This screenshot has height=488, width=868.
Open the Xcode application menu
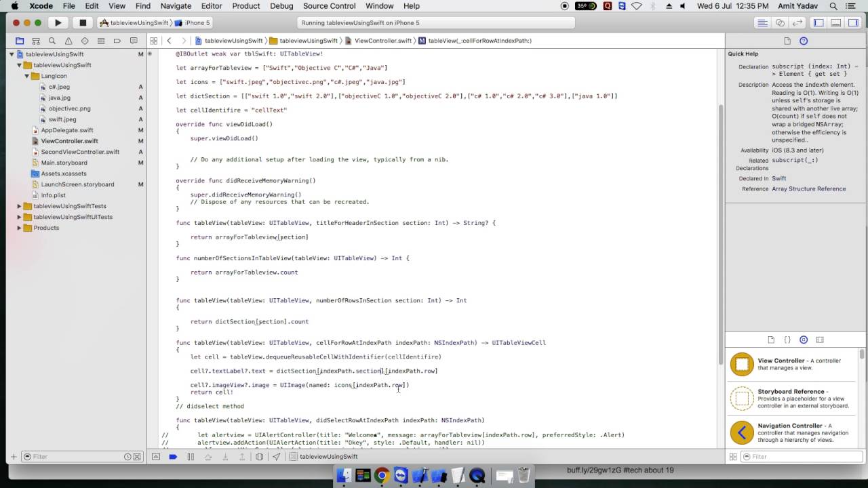(41, 6)
